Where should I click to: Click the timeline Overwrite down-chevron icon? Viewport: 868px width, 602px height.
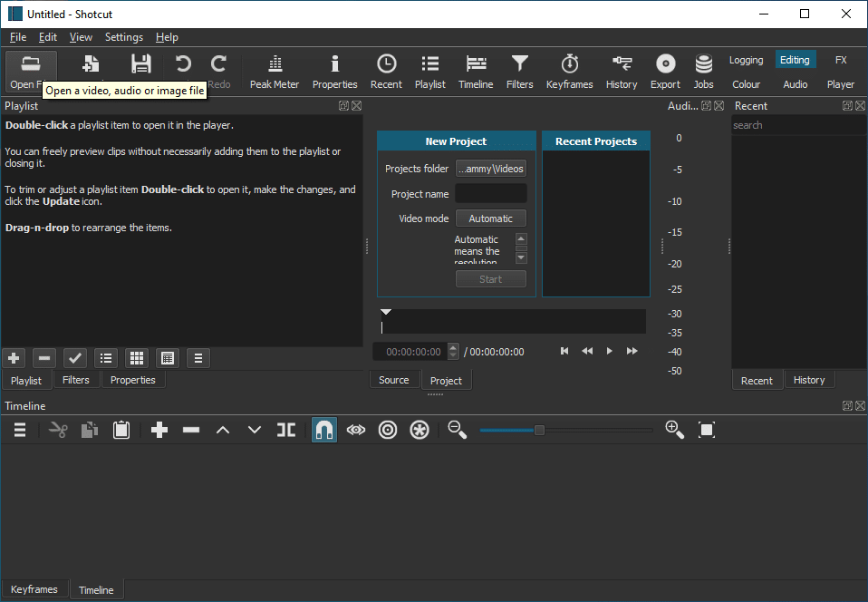254,430
